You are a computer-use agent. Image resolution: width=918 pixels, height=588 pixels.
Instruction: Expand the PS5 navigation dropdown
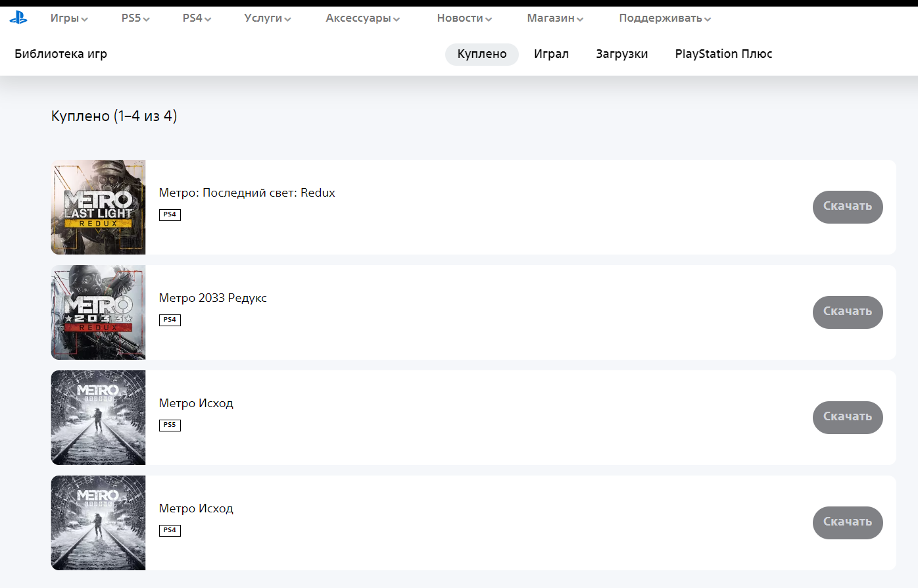[135, 18]
